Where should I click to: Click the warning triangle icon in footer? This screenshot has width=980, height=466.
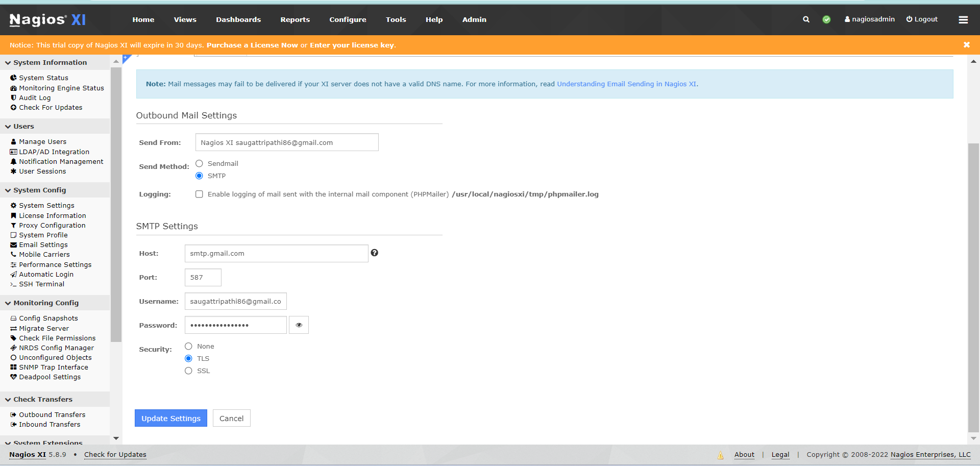(x=720, y=455)
